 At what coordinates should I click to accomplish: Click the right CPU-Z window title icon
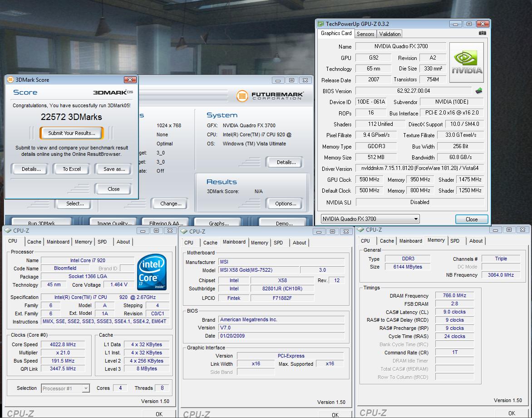coord(360,230)
